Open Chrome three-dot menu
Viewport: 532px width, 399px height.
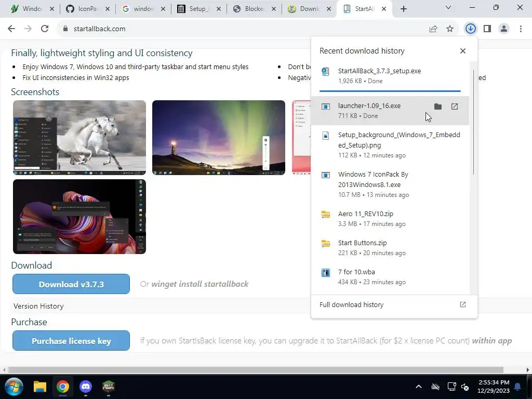[521, 29]
